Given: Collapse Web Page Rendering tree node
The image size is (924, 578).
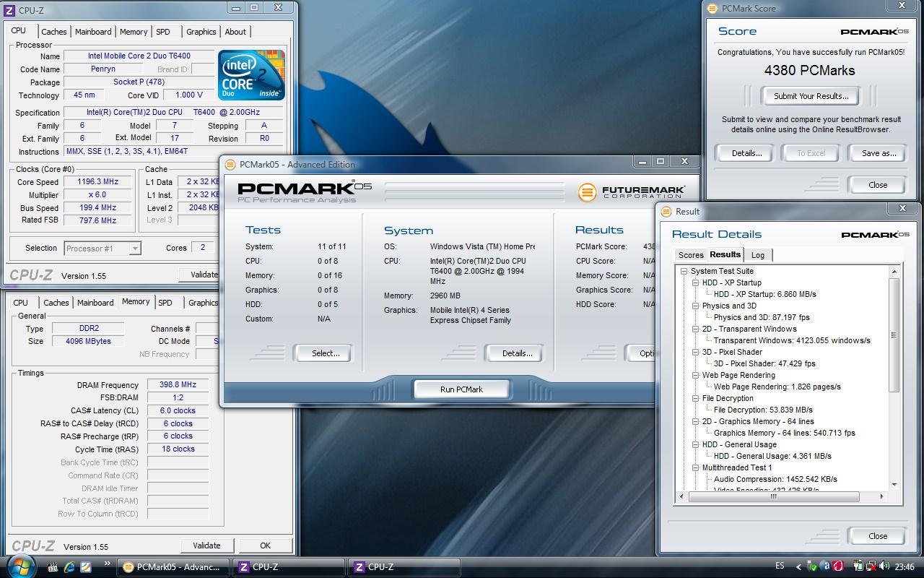Looking at the screenshot, I should point(695,375).
